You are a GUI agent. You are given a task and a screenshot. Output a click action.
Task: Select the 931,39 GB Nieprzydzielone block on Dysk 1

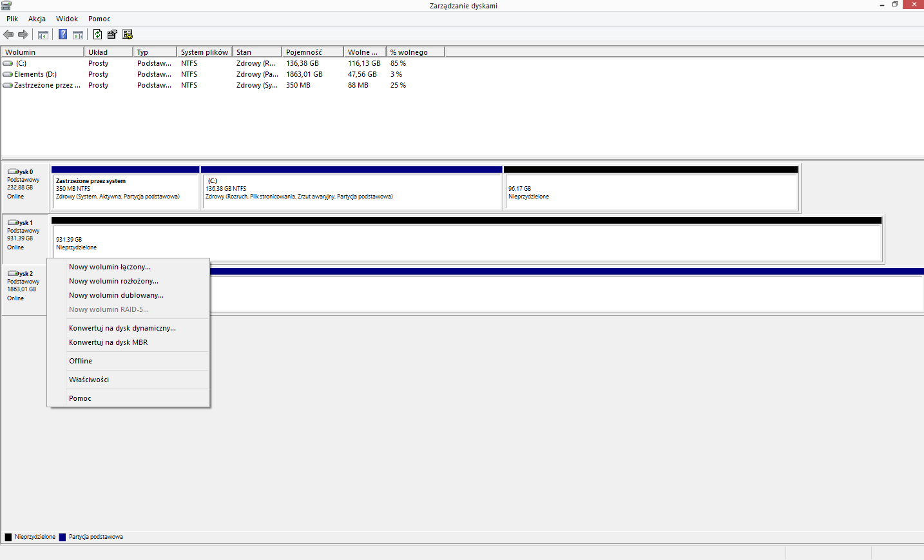(467, 239)
